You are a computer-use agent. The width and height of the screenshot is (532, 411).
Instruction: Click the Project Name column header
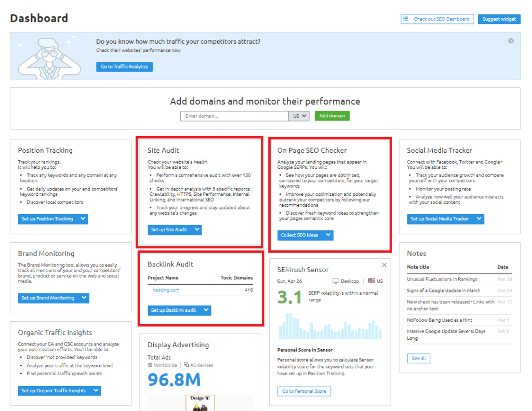click(163, 277)
